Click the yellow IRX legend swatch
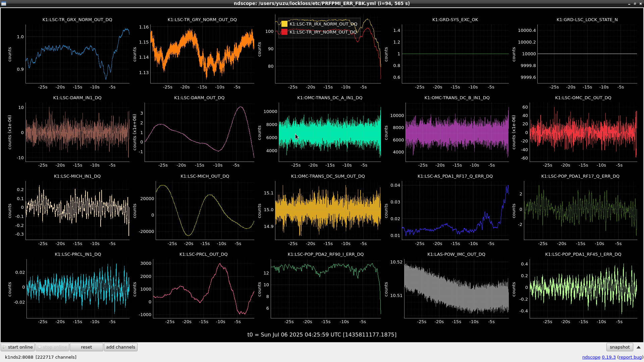Viewport: 644px width, 362px height. tap(284, 24)
